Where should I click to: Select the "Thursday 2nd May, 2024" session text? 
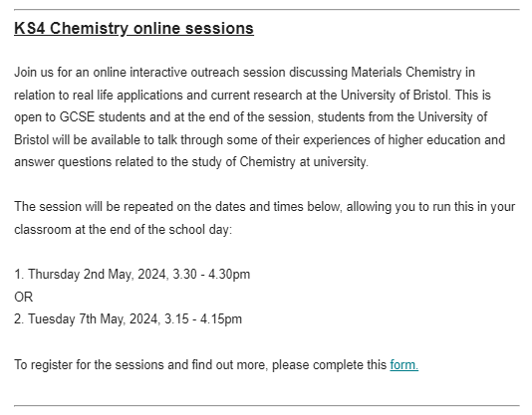pyautogui.click(x=98, y=275)
